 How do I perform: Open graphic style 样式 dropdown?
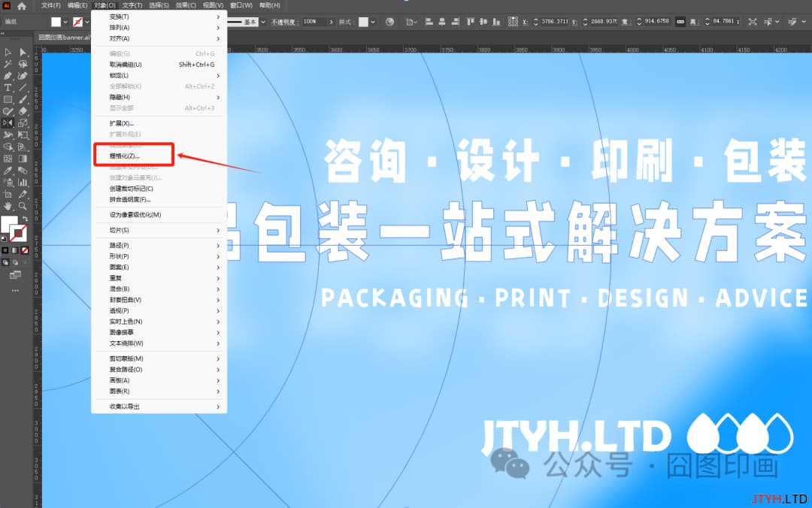coord(372,22)
